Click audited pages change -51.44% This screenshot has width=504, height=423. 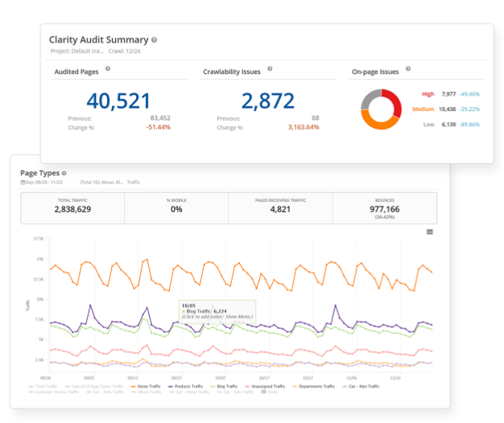tap(159, 127)
